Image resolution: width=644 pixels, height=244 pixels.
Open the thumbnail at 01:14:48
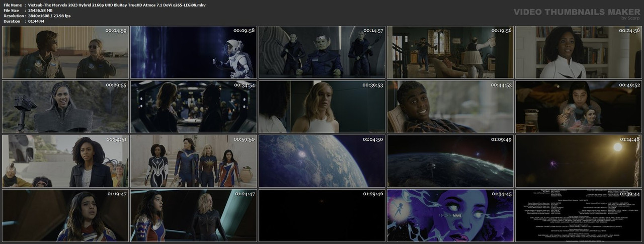tap(579, 160)
